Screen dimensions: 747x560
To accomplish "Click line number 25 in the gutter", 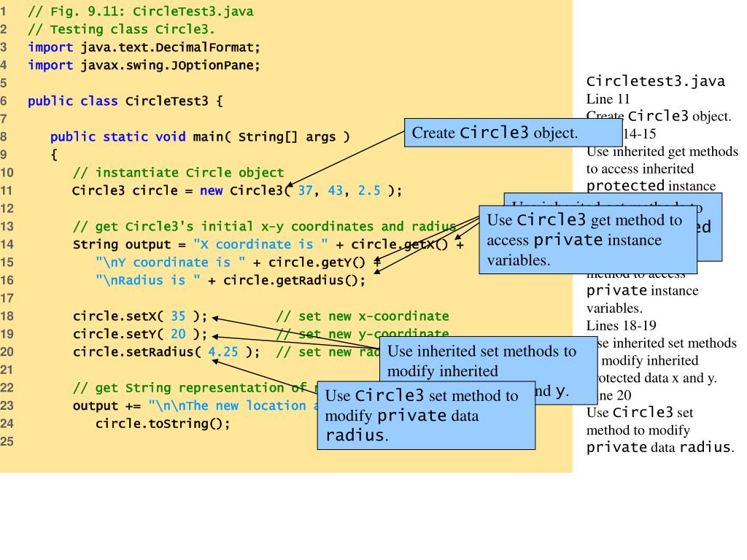I will (x=7, y=442).
